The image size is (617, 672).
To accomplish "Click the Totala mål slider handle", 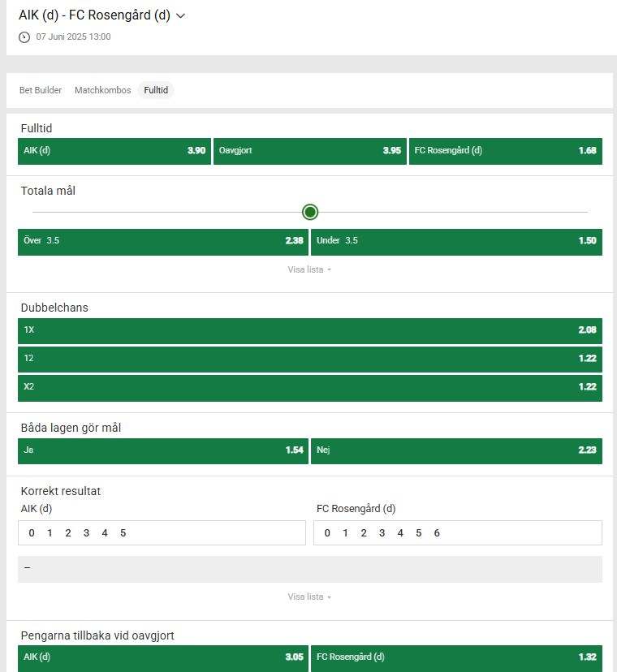I will tap(310, 213).
